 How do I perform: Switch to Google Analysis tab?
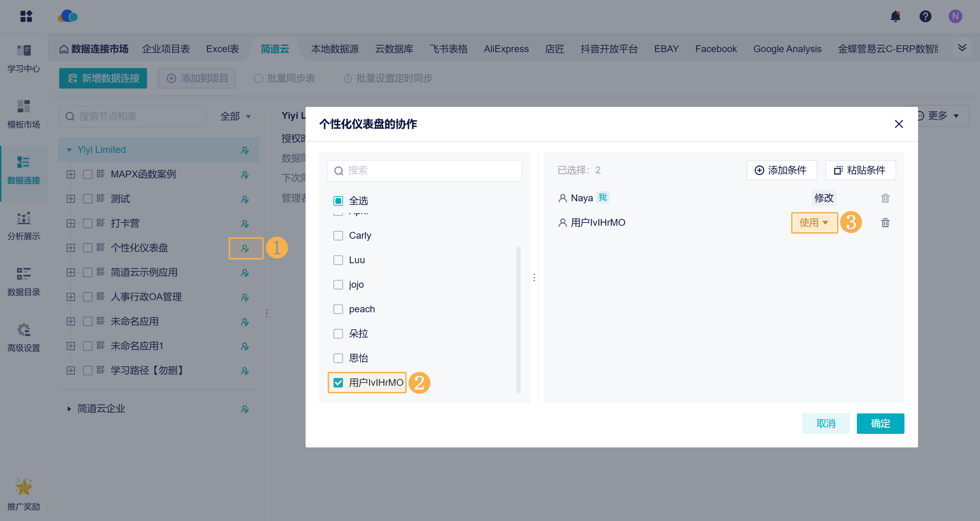point(787,49)
